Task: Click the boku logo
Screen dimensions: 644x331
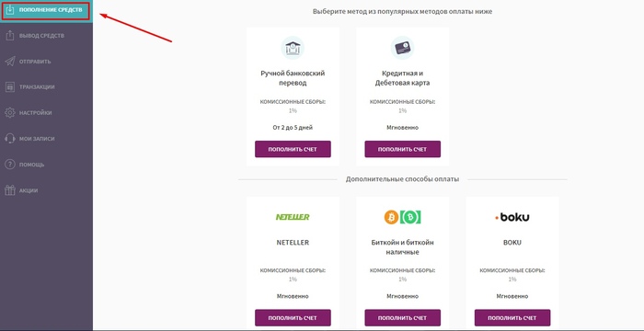Action: tap(512, 217)
